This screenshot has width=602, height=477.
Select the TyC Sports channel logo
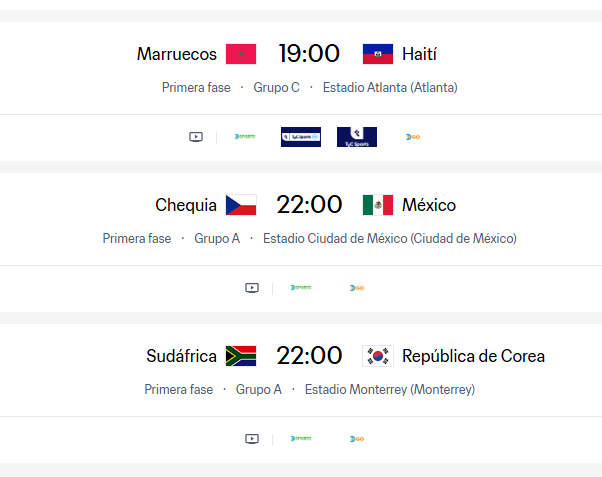357,137
